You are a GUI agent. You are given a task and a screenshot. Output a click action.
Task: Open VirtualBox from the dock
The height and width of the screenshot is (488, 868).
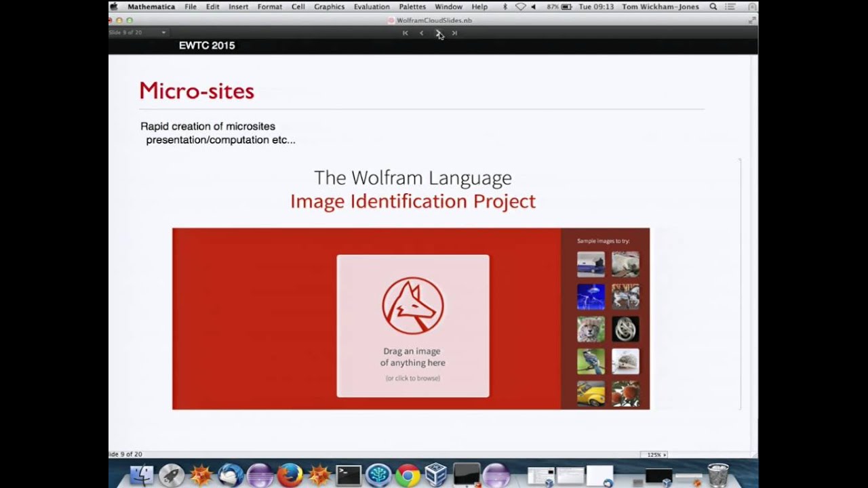coord(437,475)
